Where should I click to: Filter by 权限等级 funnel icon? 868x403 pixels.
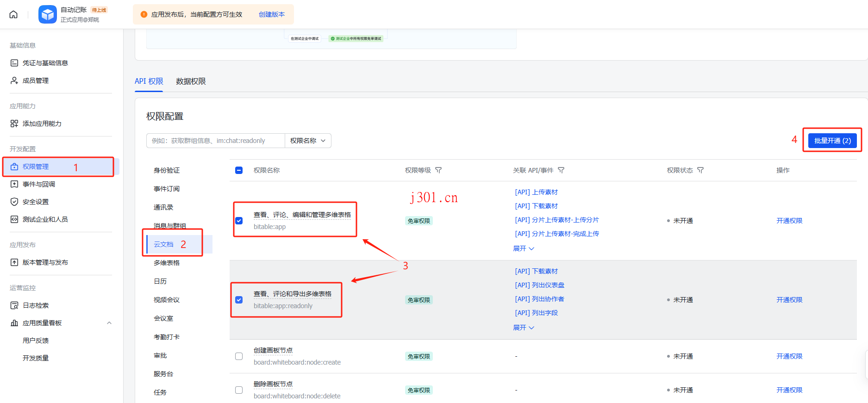pos(438,170)
